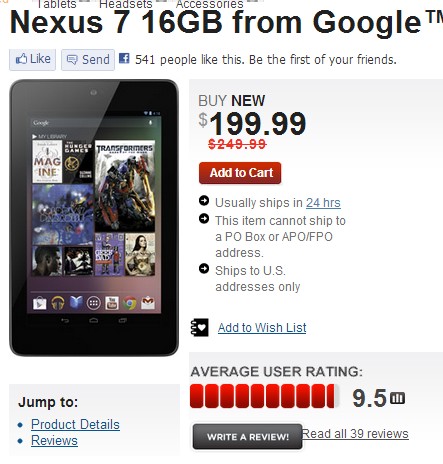
Task: Click the first arrow bullet beside shipping time
Action: pyautogui.click(x=204, y=201)
